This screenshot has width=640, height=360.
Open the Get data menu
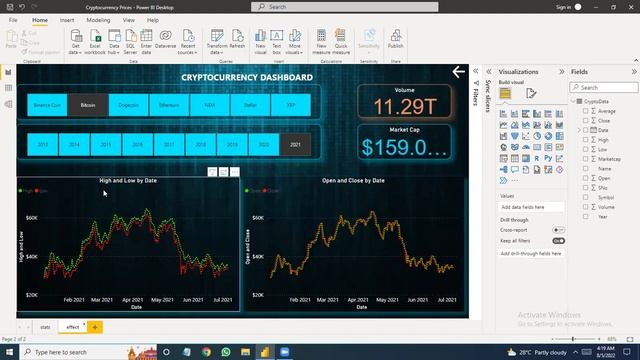click(76, 42)
